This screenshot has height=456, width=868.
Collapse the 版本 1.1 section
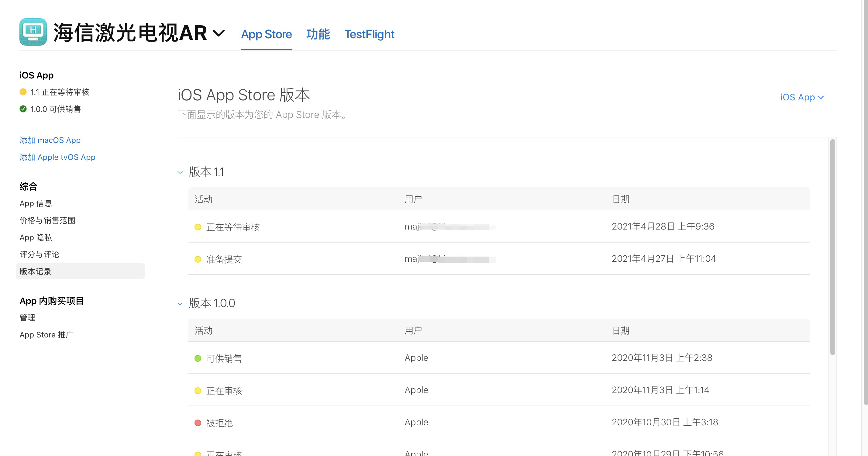(180, 172)
